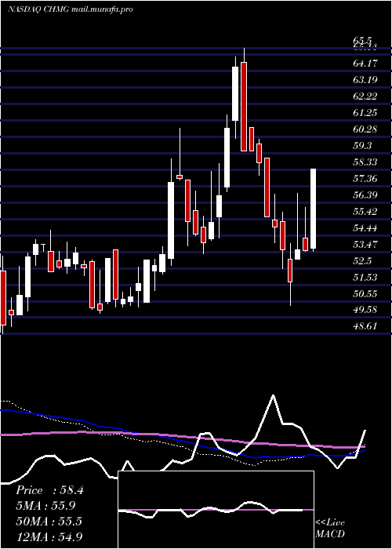Image resolution: width=392 pixels, height=549 pixels.
Task: Click the 48.61 price axis label
Action: 365,326
